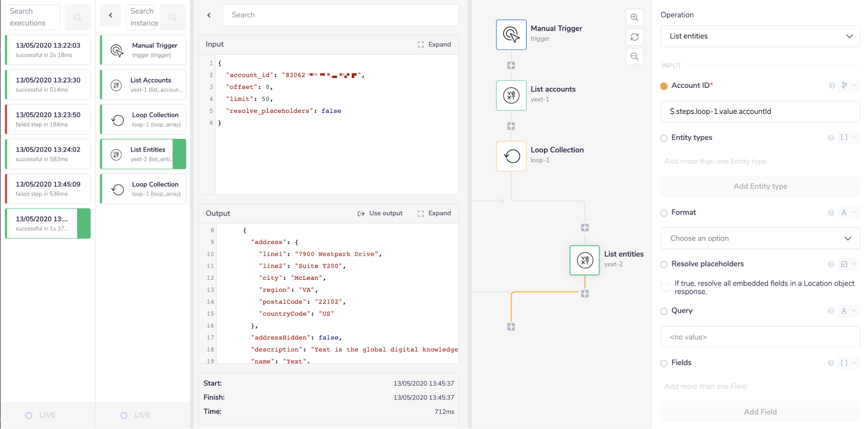Select the Loop Collection step on the canvas

[511, 156]
